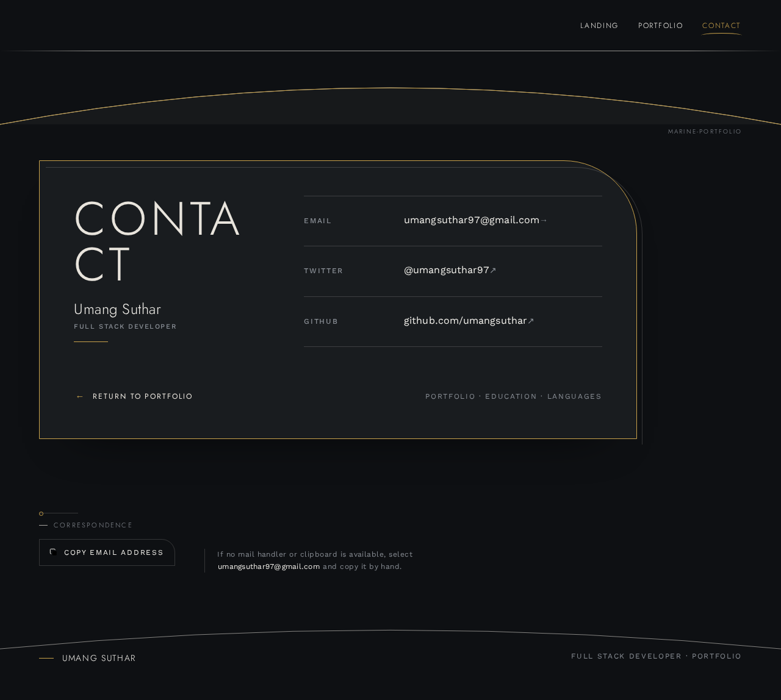Click the large CONTACT heading

coord(157,241)
